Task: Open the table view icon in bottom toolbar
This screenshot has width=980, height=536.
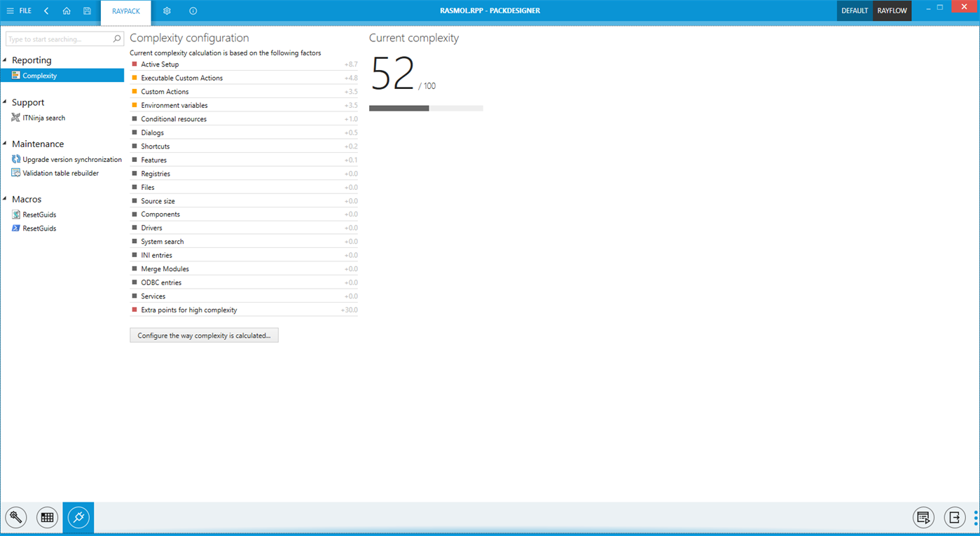Action: [x=47, y=517]
